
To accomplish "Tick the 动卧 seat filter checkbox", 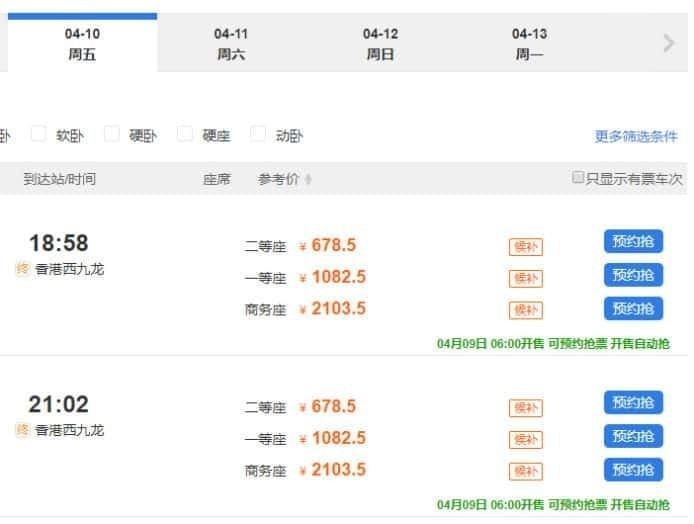I will click(258, 133).
